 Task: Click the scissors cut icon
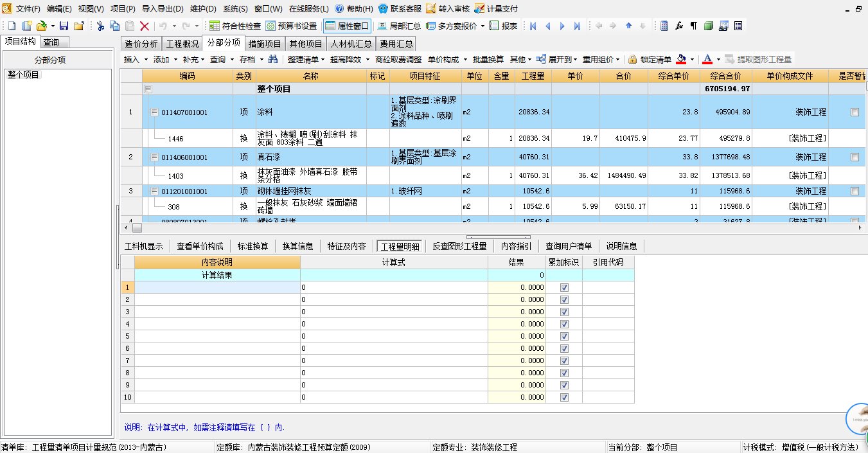point(100,26)
